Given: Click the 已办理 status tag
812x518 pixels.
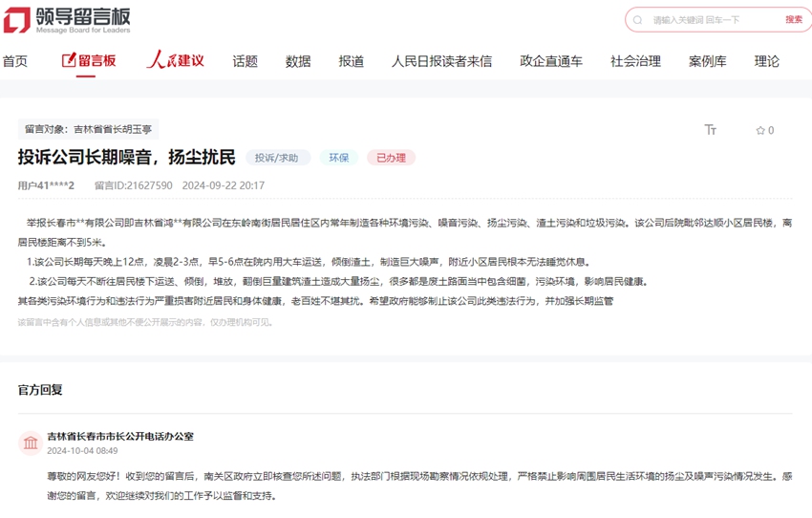Looking at the screenshot, I should pyautogui.click(x=391, y=158).
